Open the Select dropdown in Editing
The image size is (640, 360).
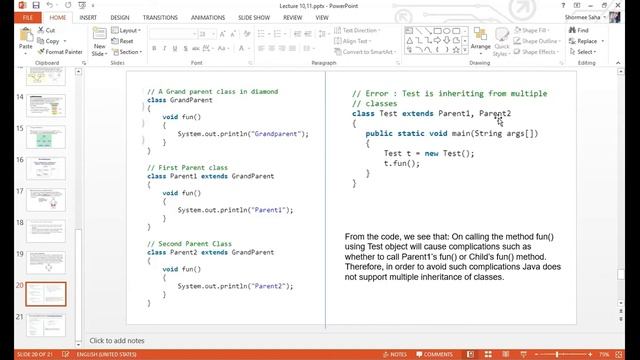click(x=583, y=52)
